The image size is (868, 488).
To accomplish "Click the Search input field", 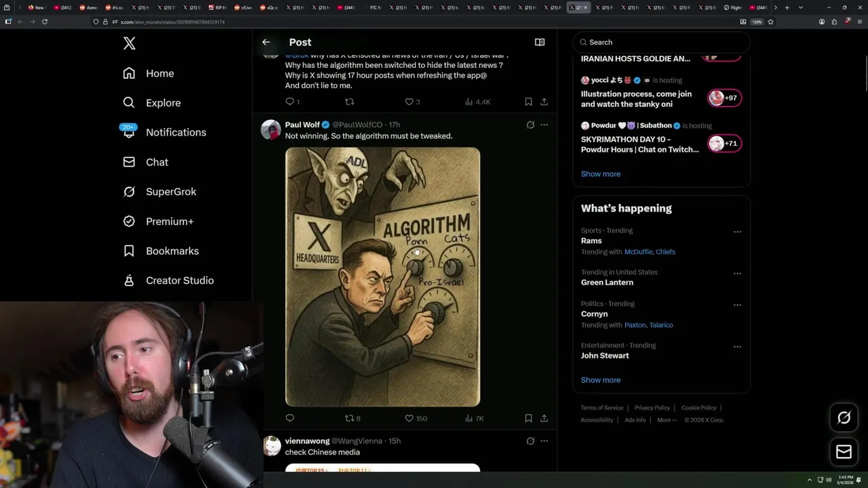I will point(661,42).
